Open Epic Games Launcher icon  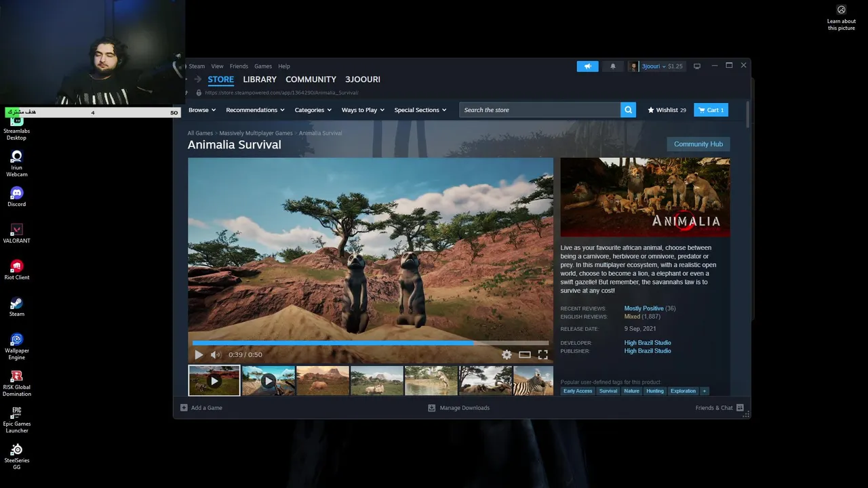[x=16, y=420]
